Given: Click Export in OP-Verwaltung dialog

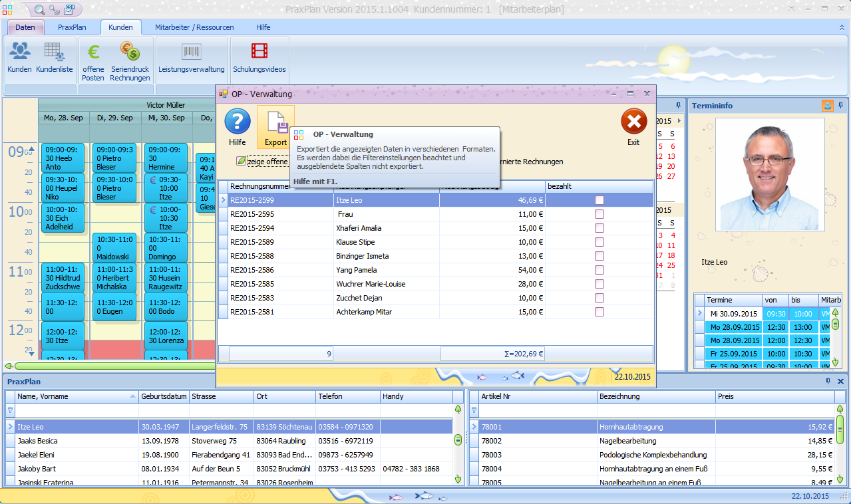Looking at the screenshot, I should tap(275, 127).
